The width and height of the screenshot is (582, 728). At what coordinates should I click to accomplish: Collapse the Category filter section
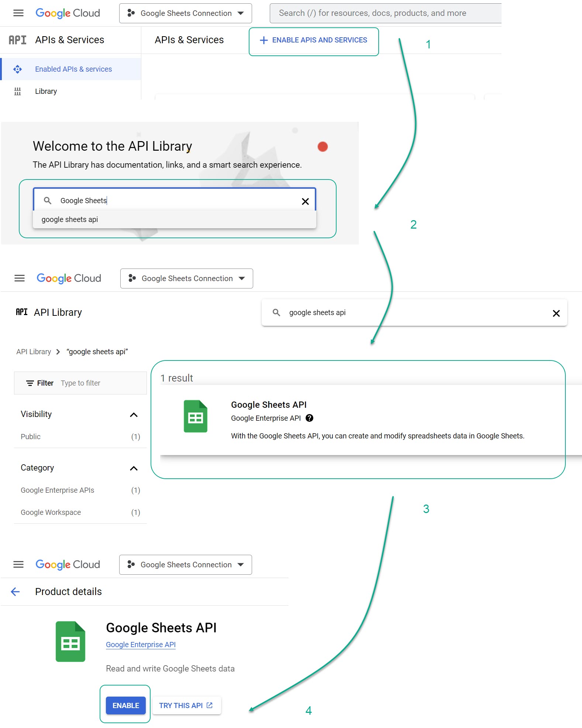click(134, 468)
